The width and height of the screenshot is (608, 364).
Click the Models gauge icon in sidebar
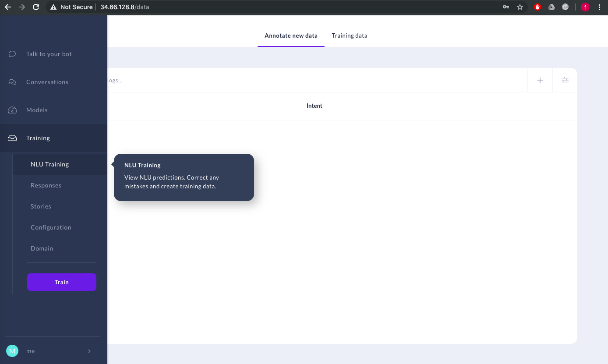12,110
